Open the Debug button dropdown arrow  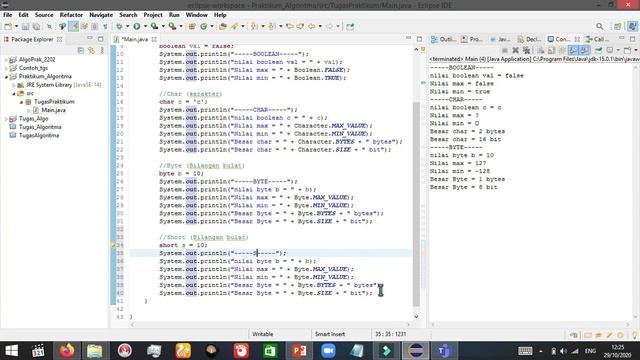pos(127,27)
